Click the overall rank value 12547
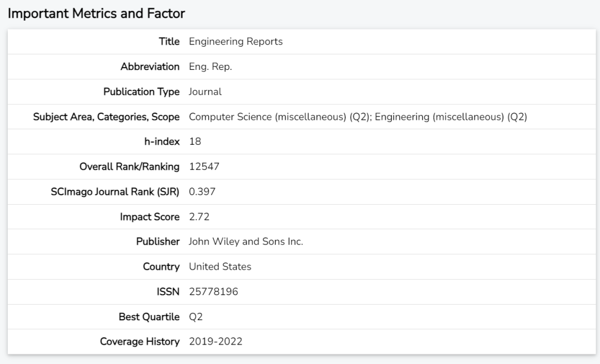The image size is (600, 364). pyautogui.click(x=204, y=166)
